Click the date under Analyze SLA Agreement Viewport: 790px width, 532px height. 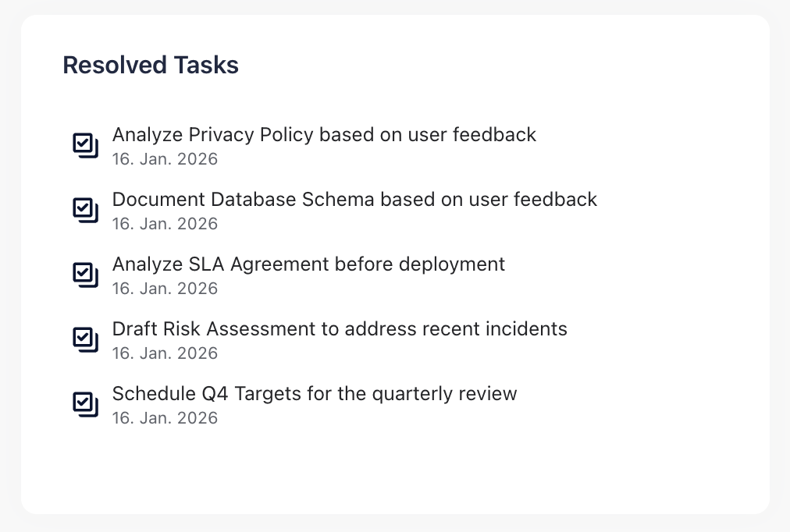point(165,288)
